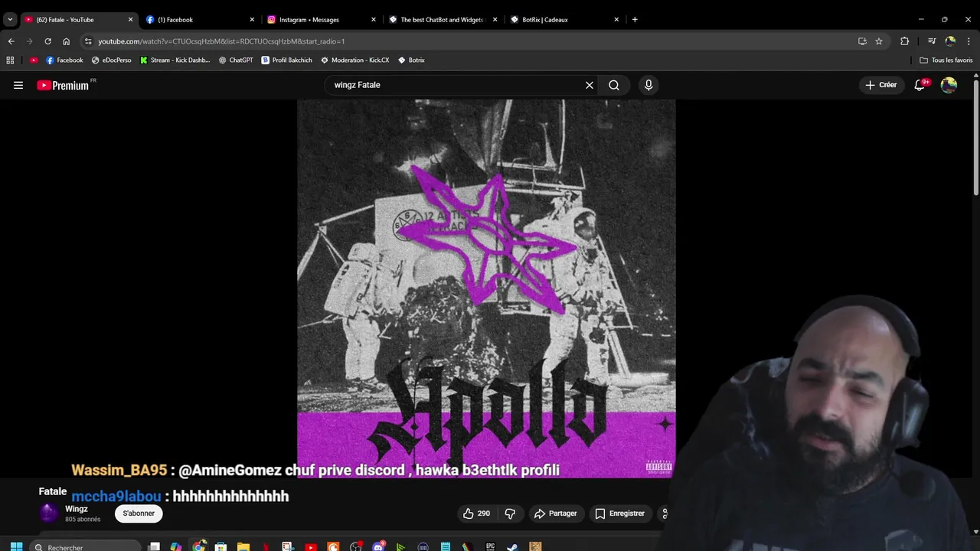Install app icon in address bar
The height and width of the screenshot is (551, 980).
[862, 41]
